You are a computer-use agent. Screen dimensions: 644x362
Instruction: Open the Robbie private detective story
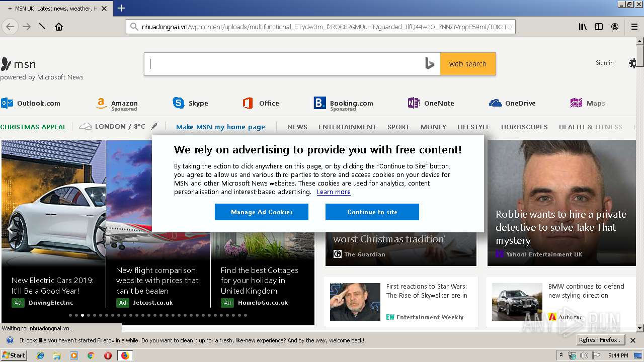[x=561, y=227]
